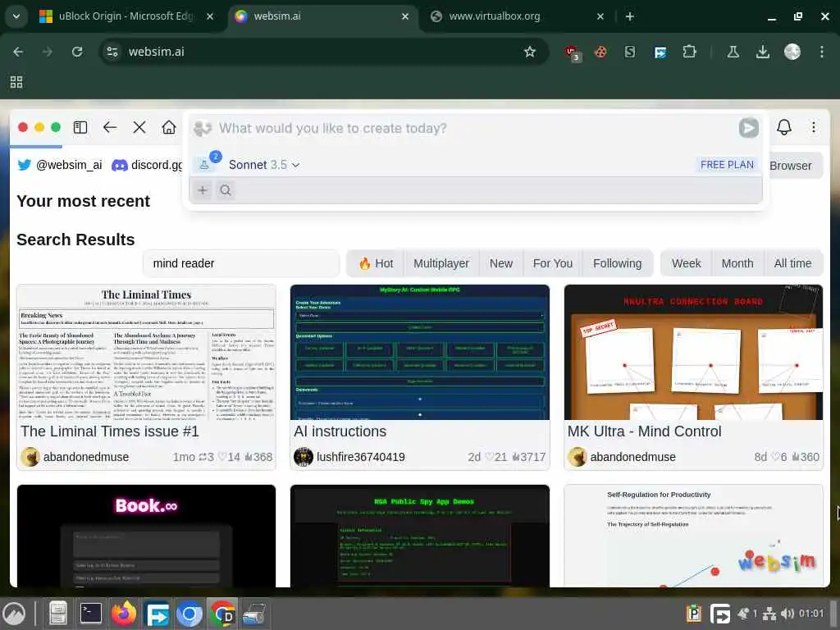Switch to uBlock Origin - Microsoft Edge tab

[x=126, y=16]
